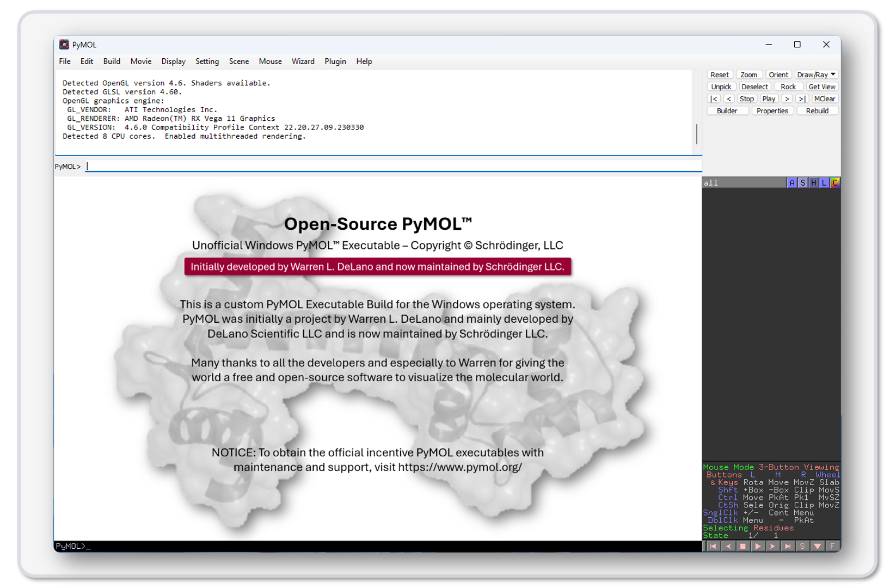
Task: Click the 'State 1/ 1' indicator
Action: [x=741, y=536]
